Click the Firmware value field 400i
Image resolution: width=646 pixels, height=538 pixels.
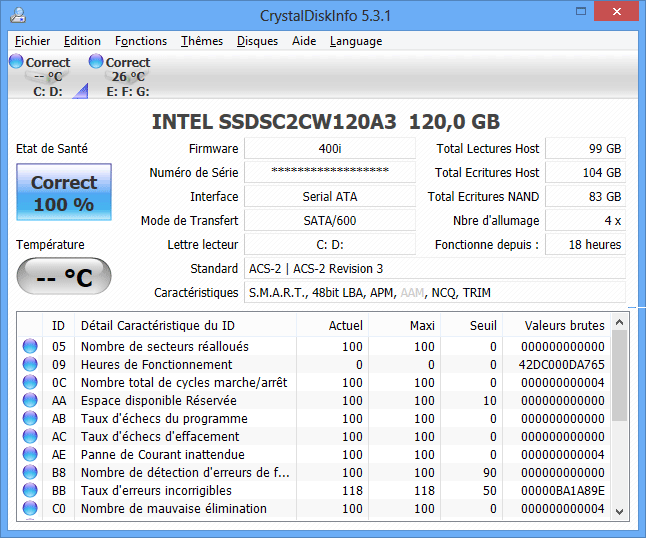point(330,148)
